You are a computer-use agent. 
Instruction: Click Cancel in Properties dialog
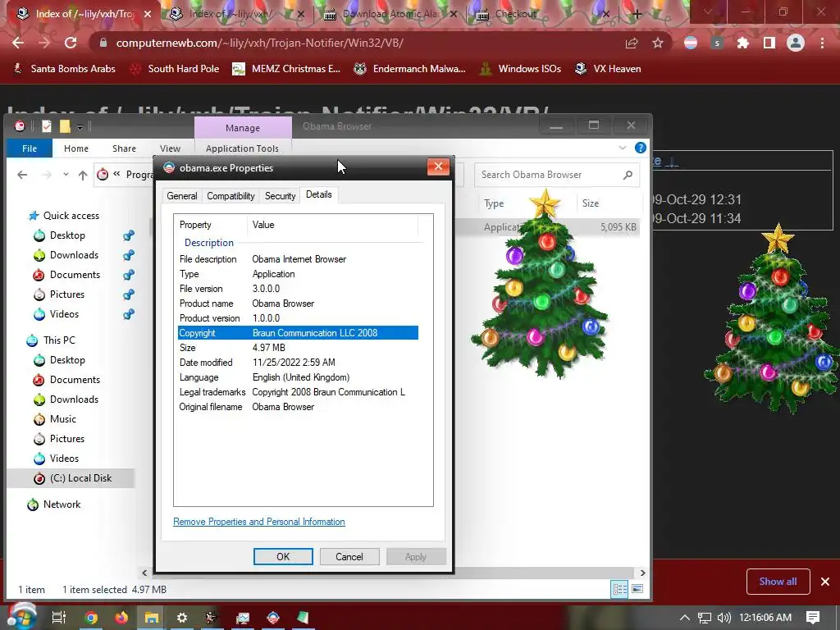pos(349,557)
